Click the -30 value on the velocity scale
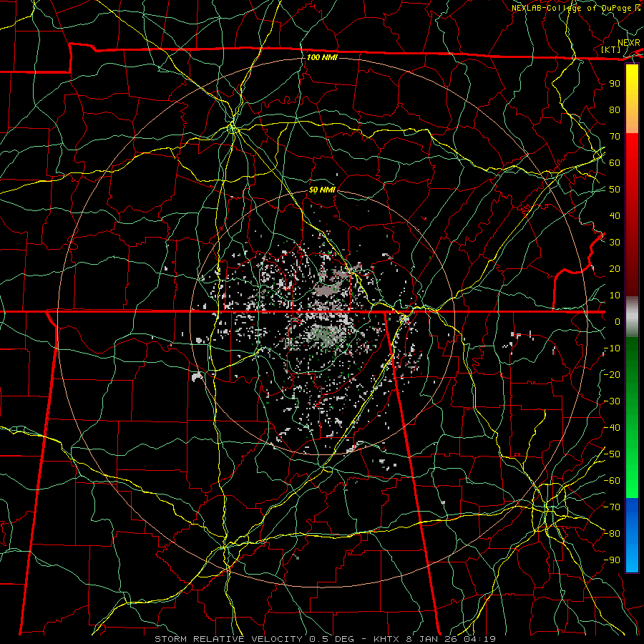The height and width of the screenshot is (644, 644). pos(612,401)
